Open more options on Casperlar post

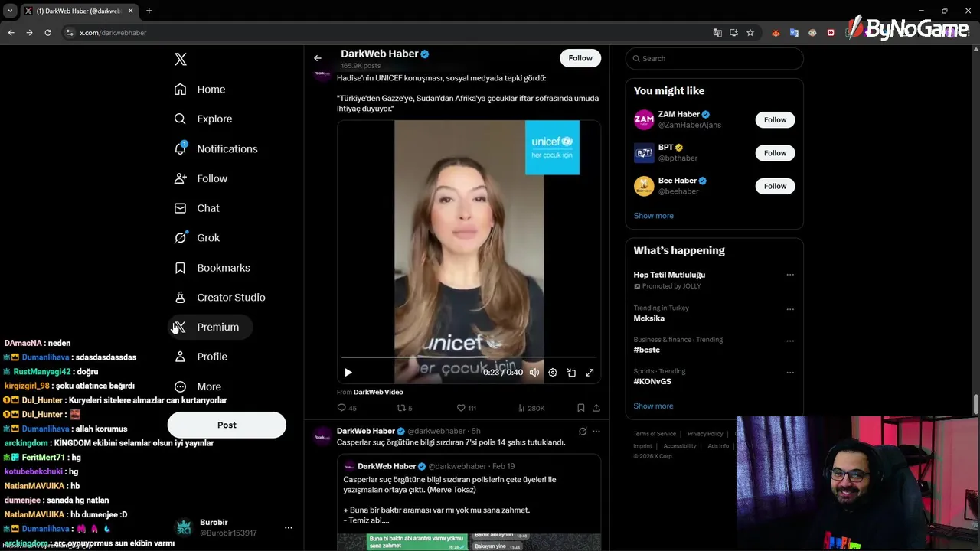click(x=596, y=431)
